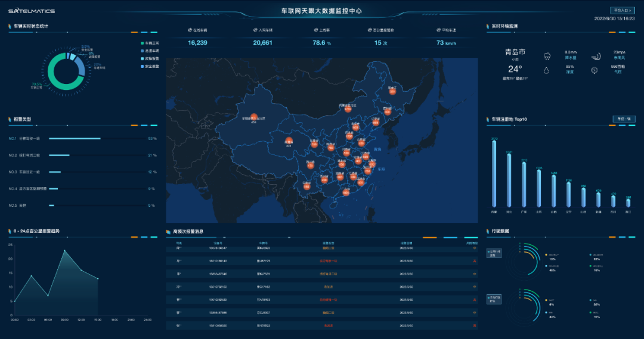Click the air pressure gauge icon

click(x=595, y=70)
